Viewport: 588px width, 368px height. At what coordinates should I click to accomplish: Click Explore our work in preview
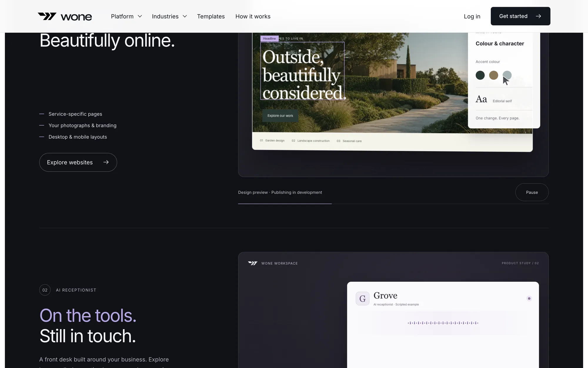(x=280, y=116)
